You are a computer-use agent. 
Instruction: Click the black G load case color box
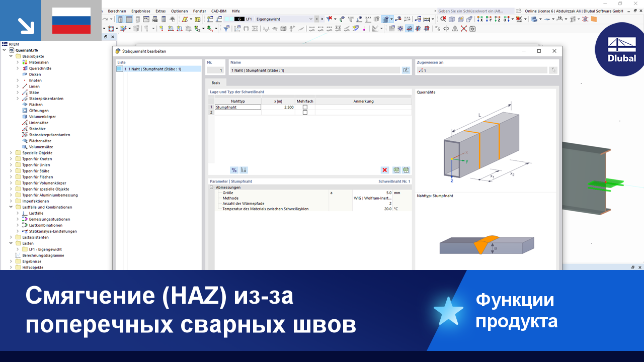pos(238,19)
